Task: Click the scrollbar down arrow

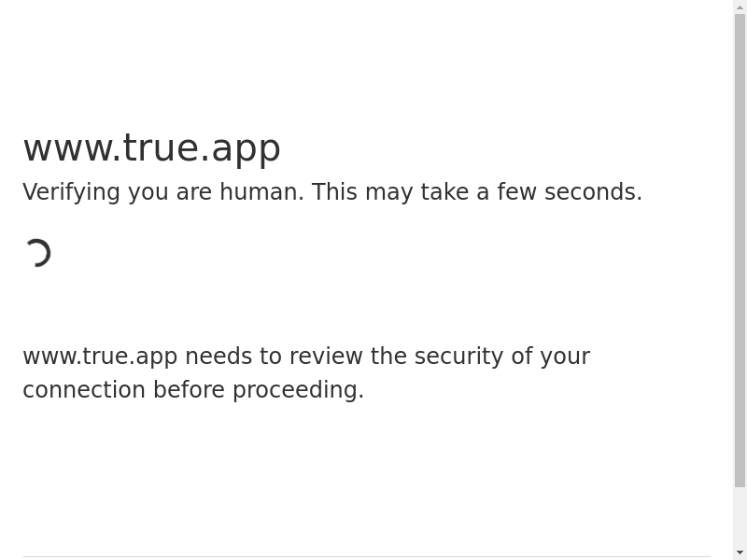Action: pyautogui.click(x=740, y=553)
